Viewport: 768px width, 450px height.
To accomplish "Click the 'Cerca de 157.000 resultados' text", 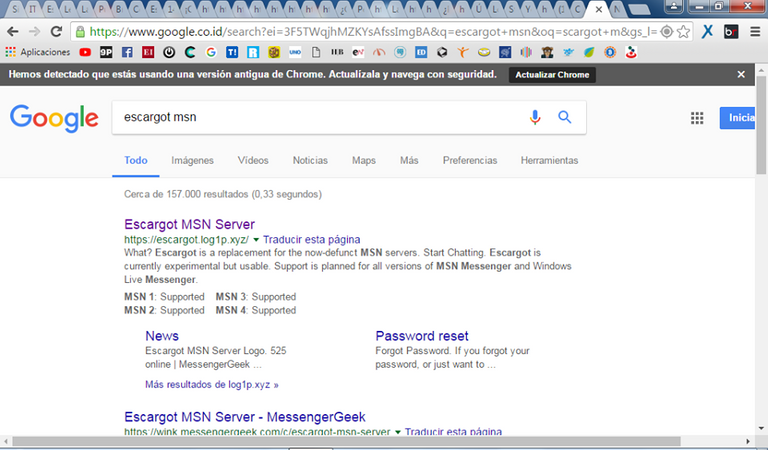I will coord(223,194).
